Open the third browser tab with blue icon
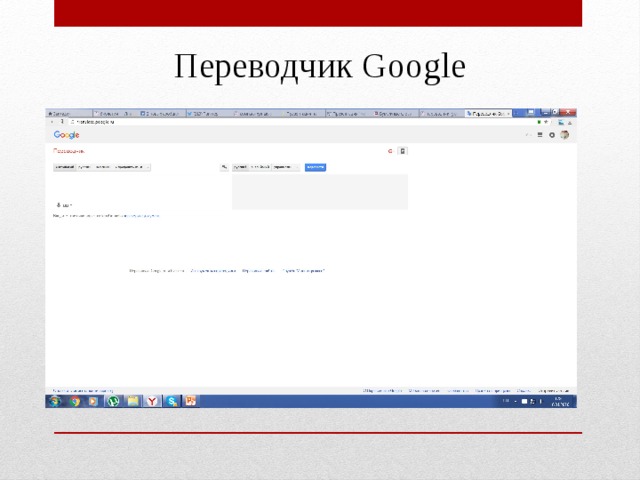This screenshot has width=640, height=480. pos(162,113)
